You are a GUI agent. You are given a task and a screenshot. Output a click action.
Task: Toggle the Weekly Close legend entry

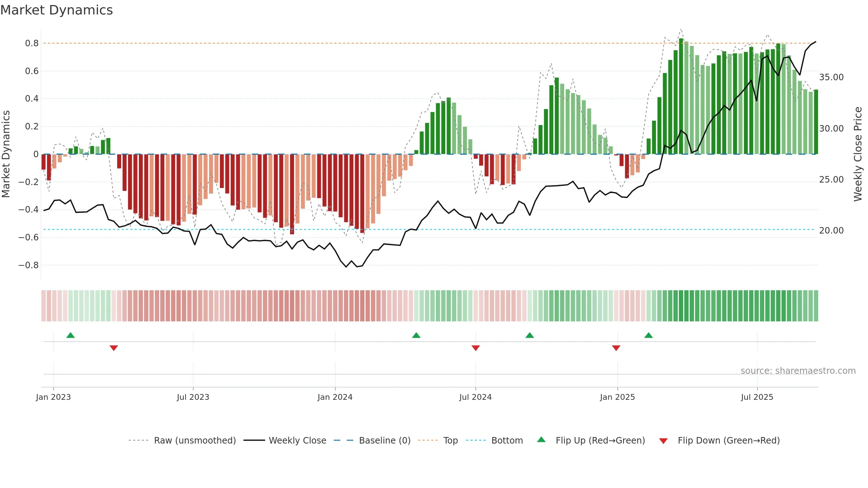tap(285, 440)
